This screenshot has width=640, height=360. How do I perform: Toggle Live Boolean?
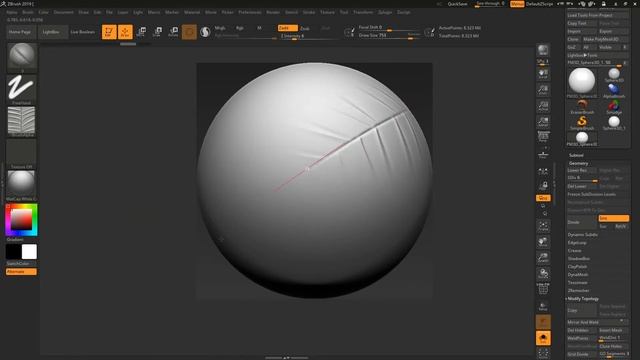click(82, 32)
